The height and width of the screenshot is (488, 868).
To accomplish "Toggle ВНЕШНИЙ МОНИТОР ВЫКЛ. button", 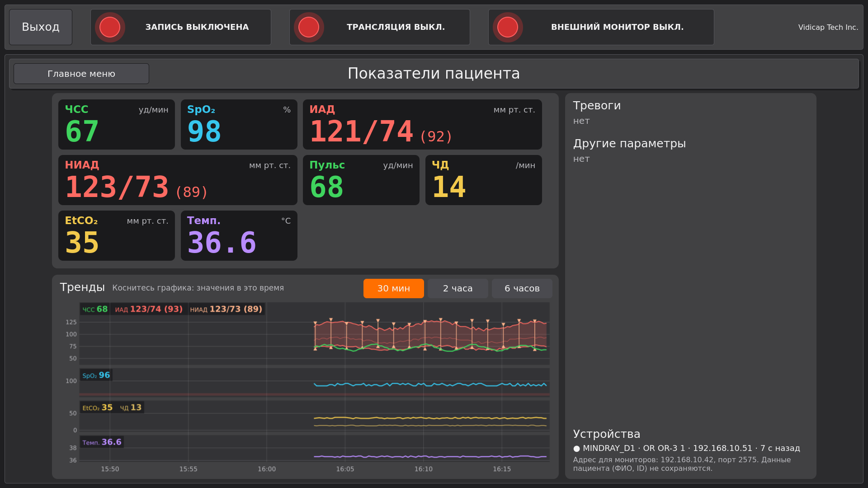I will [x=601, y=27].
